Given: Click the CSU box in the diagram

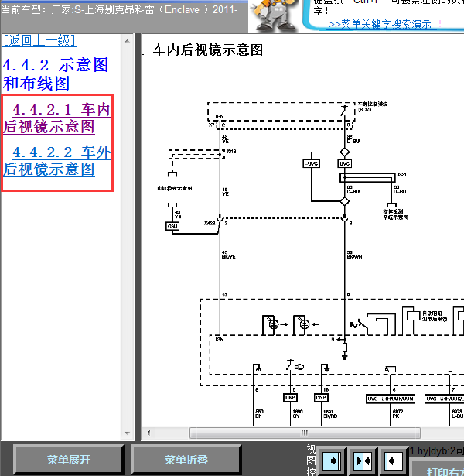Looking at the screenshot, I should pos(172,226).
